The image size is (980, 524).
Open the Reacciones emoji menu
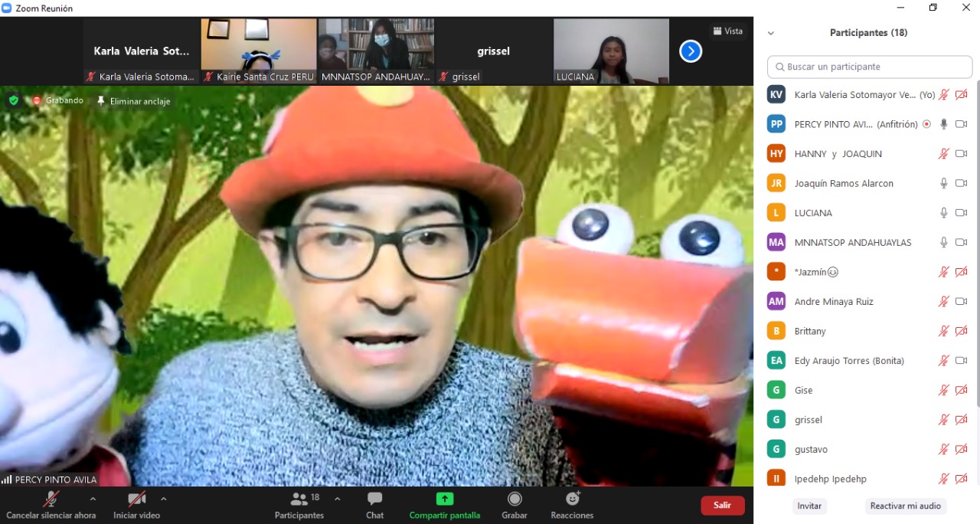(x=572, y=499)
